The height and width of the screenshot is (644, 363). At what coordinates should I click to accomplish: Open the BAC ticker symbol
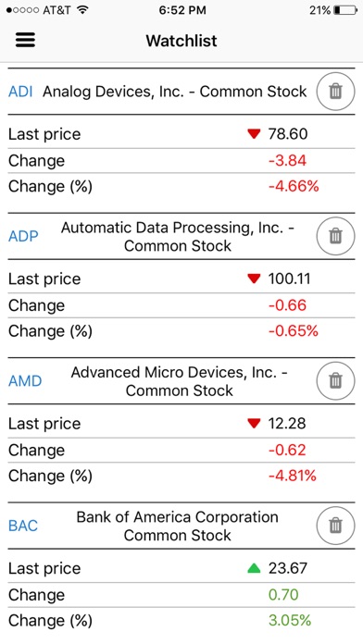coord(23,526)
